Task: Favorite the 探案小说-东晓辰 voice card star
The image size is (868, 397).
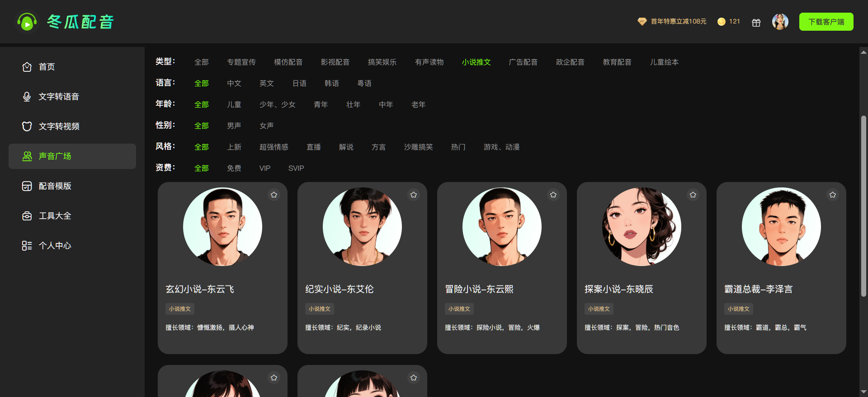Action: (693, 195)
